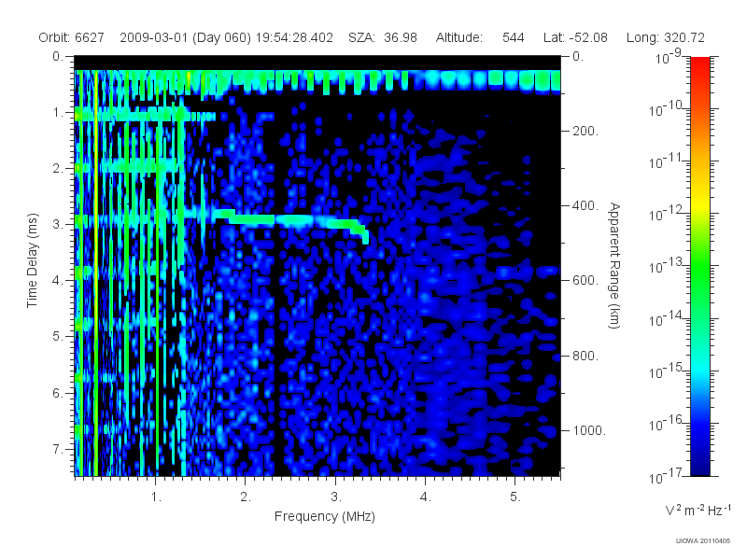Click the red top of the color bar
This screenshot has width=747, height=560.
click(x=700, y=66)
